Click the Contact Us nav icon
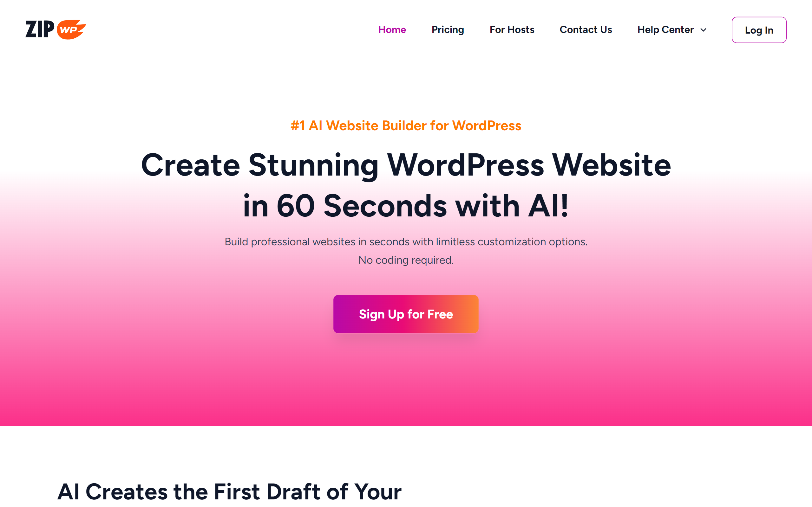812x507 pixels. tap(585, 30)
